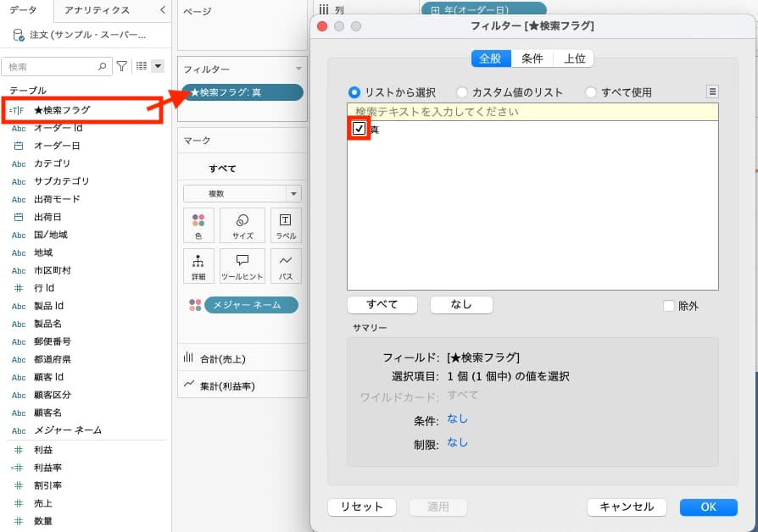758x532 pixels.
Task: Click the Color (色) marks card icon
Action: (x=198, y=225)
